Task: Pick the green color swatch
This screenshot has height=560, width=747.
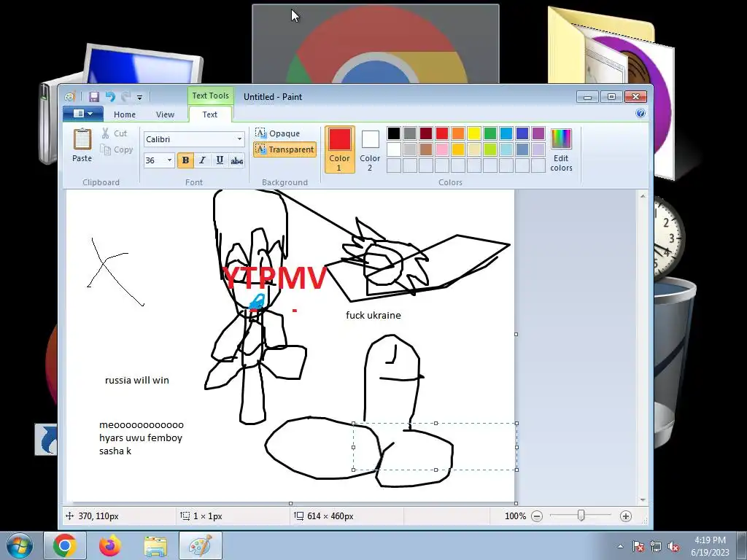Action: (x=489, y=133)
